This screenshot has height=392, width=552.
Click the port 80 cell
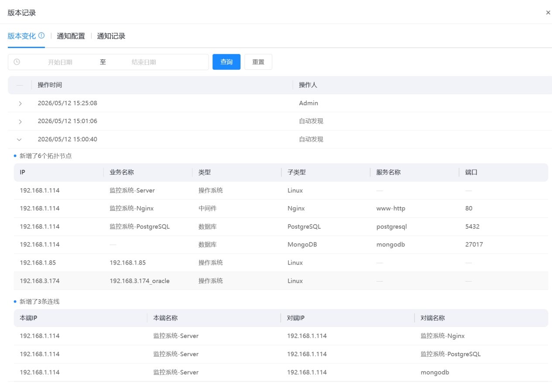coord(469,209)
